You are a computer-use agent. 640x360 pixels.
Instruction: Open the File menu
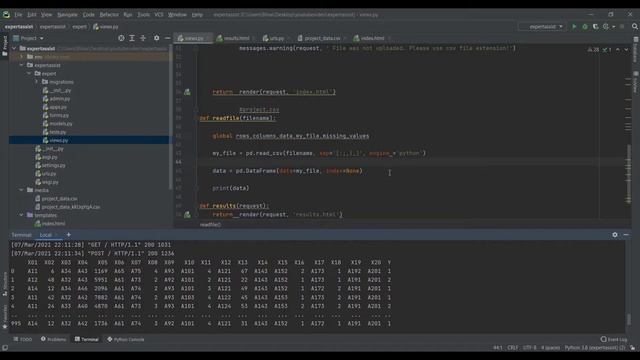coord(18,15)
